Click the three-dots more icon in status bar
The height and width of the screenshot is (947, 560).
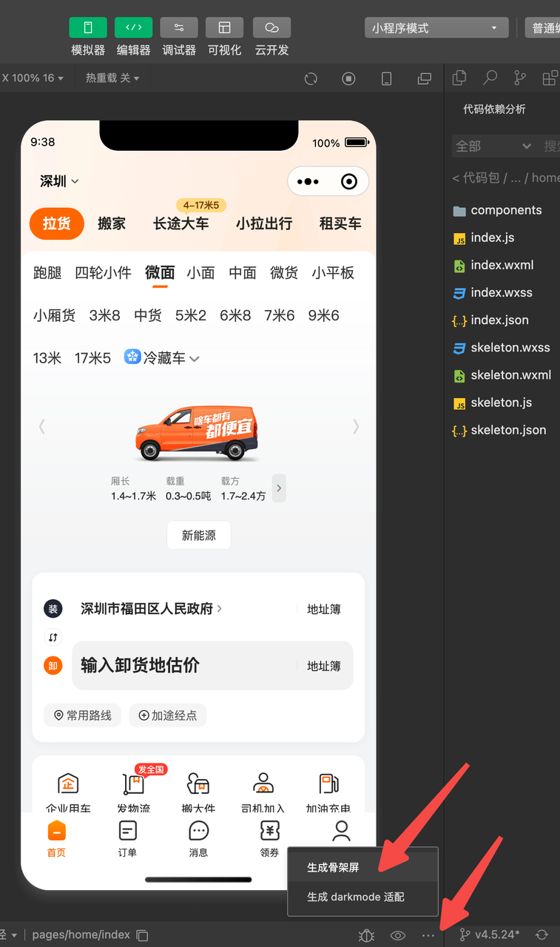(428, 935)
